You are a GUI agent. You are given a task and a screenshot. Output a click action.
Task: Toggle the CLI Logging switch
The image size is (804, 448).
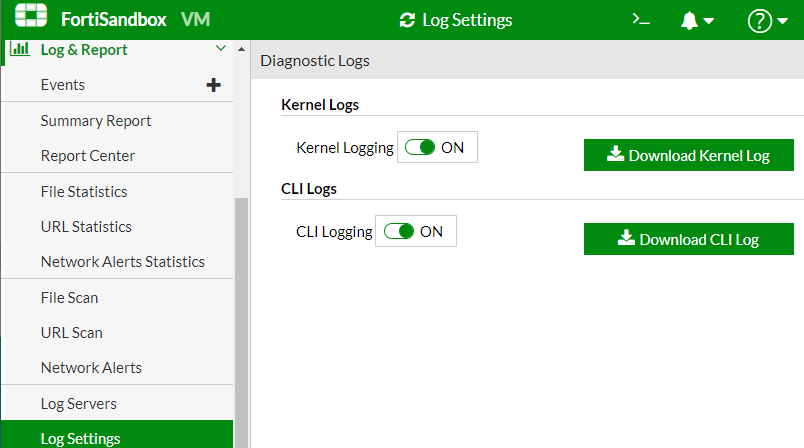point(399,231)
